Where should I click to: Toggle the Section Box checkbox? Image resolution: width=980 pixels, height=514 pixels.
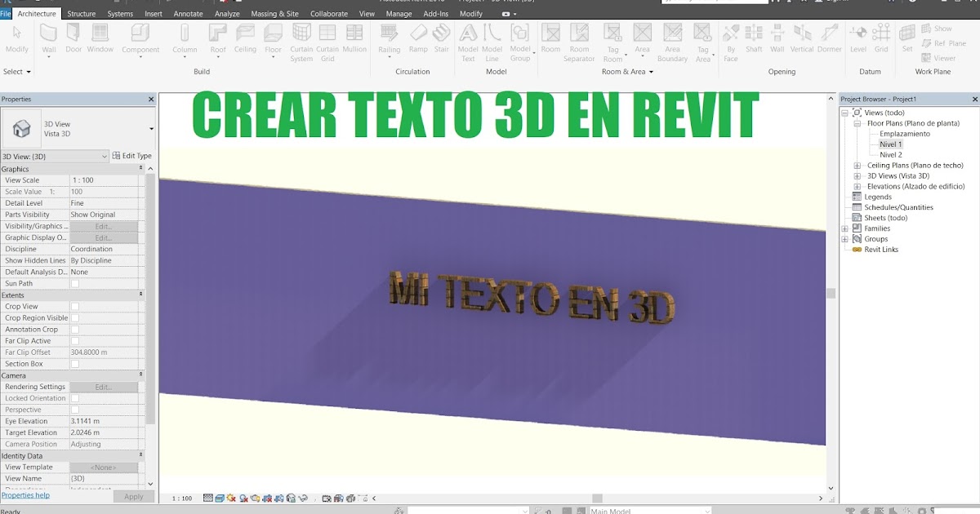pos(73,363)
